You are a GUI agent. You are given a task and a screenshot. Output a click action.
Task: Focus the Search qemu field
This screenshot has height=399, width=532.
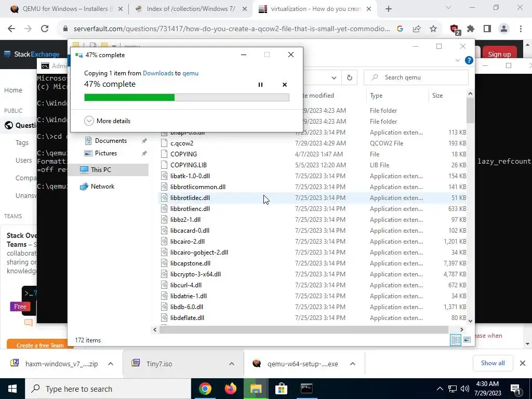click(416, 77)
